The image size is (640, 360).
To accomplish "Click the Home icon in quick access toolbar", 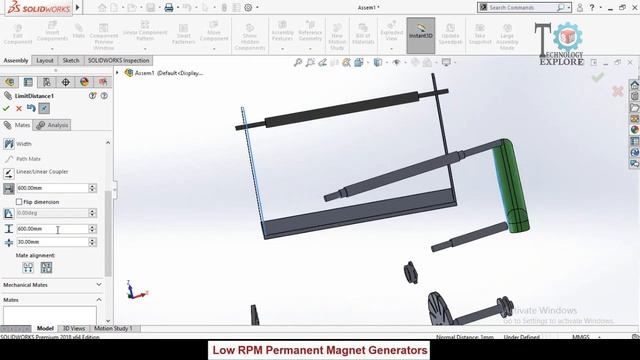I will click(102, 7).
